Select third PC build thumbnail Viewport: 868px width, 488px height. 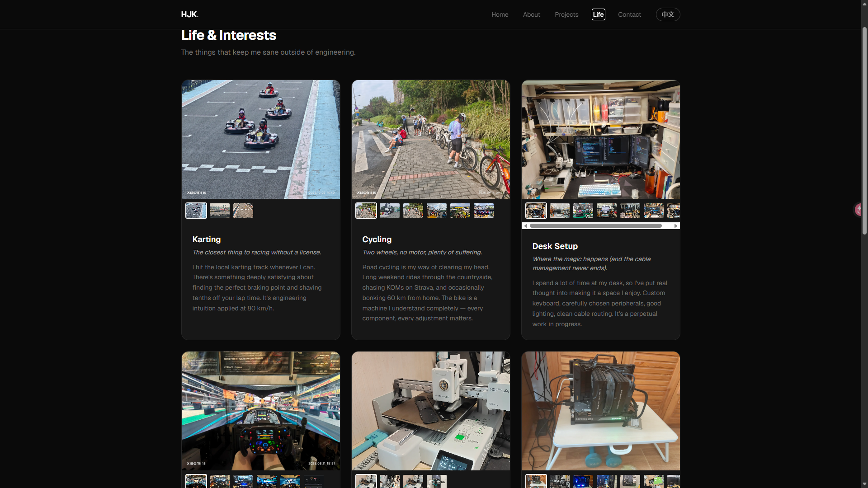pyautogui.click(x=583, y=481)
